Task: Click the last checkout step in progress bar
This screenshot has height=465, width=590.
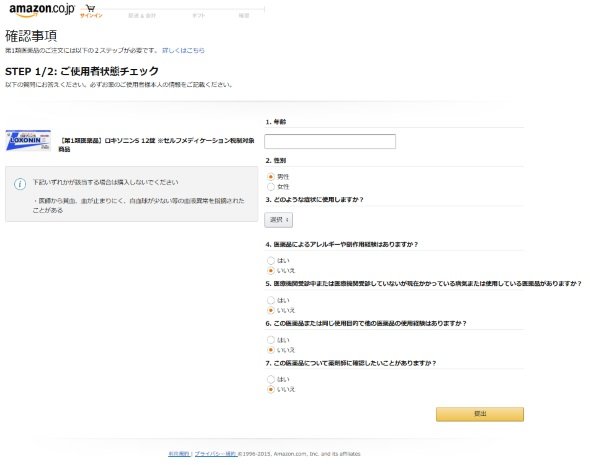Action: click(244, 15)
